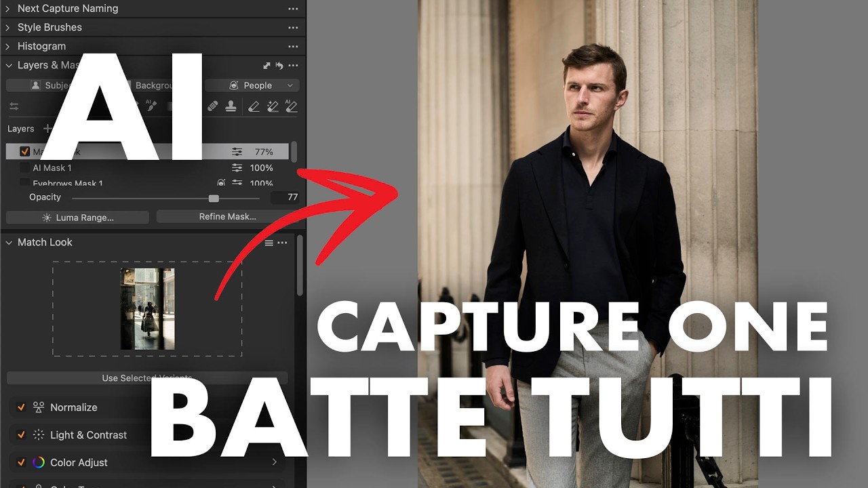This screenshot has width=868, height=488.
Task: Expand the Histogram panel
Action: (x=8, y=47)
